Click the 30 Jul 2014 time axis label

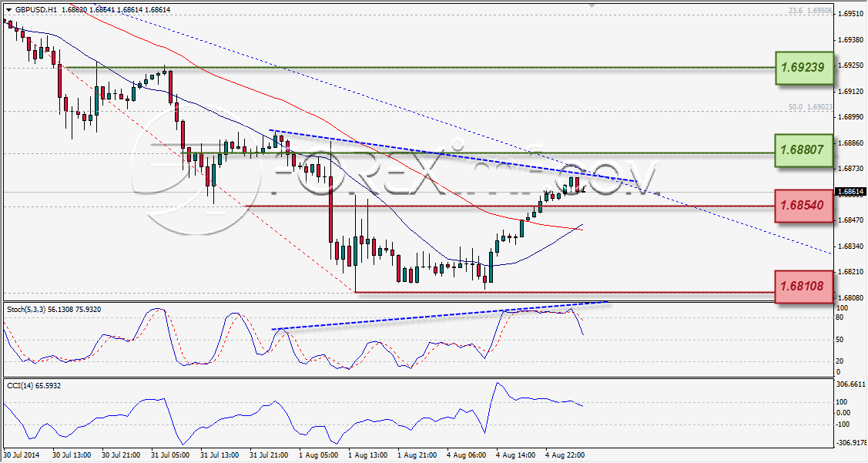pos(22,455)
